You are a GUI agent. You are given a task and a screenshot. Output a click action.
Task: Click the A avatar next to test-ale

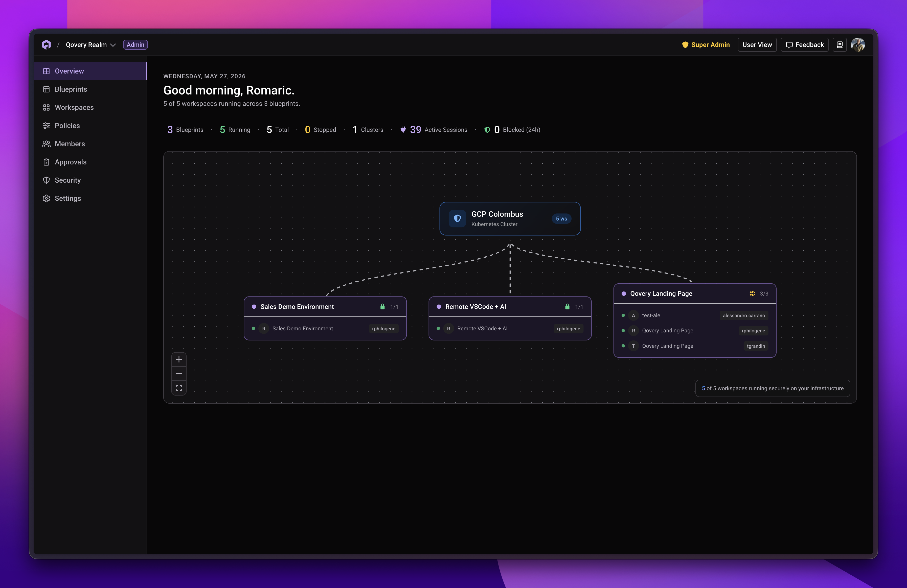pos(633,315)
